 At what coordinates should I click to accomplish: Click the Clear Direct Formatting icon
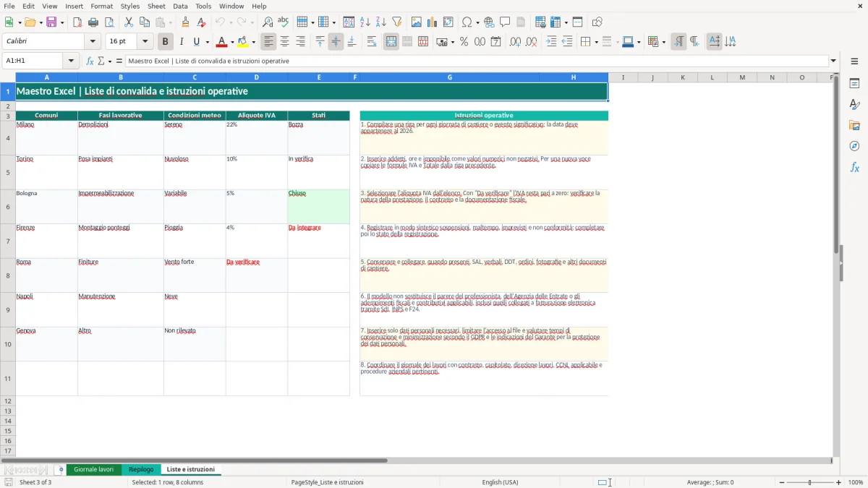point(202,22)
